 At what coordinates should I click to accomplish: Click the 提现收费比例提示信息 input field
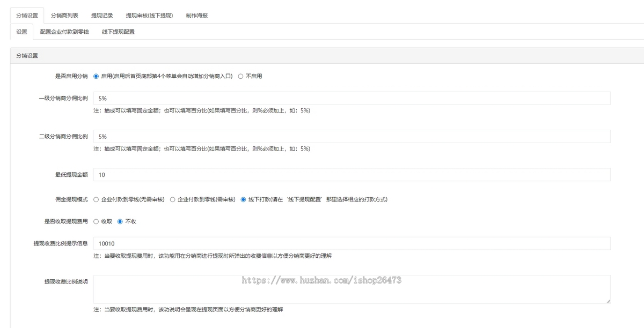[x=352, y=243]
